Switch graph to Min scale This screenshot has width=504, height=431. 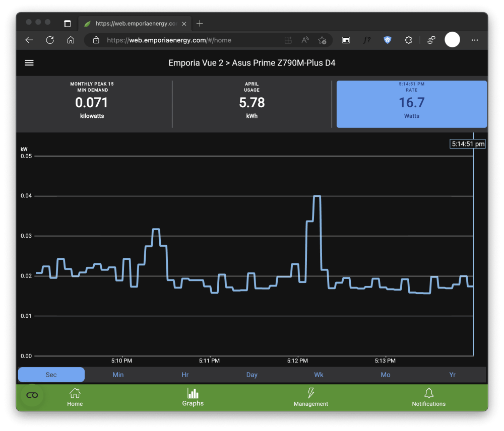pyautogui.click(x=118, y=375)
